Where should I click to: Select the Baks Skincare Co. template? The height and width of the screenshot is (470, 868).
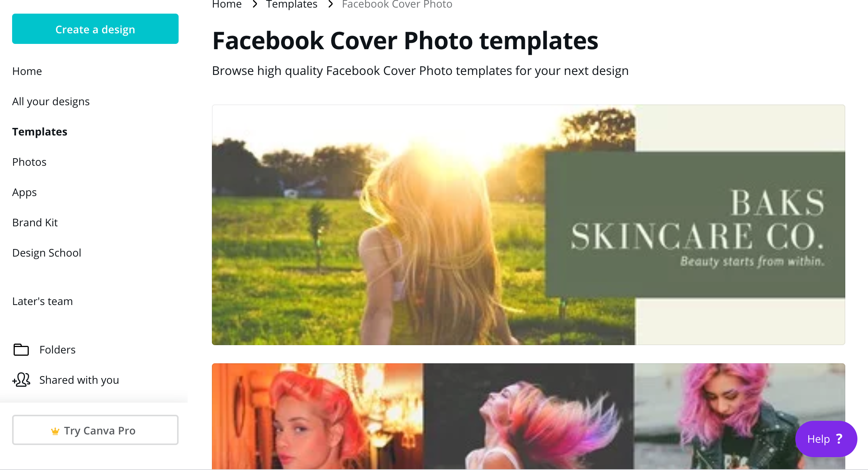pos(528,225)
